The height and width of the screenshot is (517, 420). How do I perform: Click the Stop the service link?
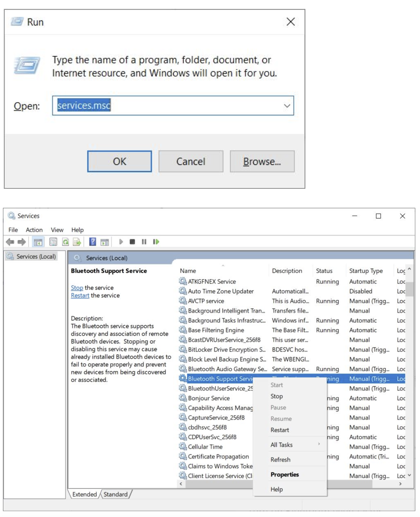tap(77, 288)
